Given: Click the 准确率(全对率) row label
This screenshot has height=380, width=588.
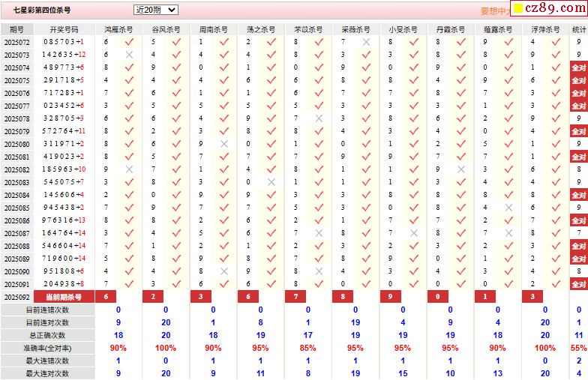Looking at the screenshot, I should [x=48, y=348].
